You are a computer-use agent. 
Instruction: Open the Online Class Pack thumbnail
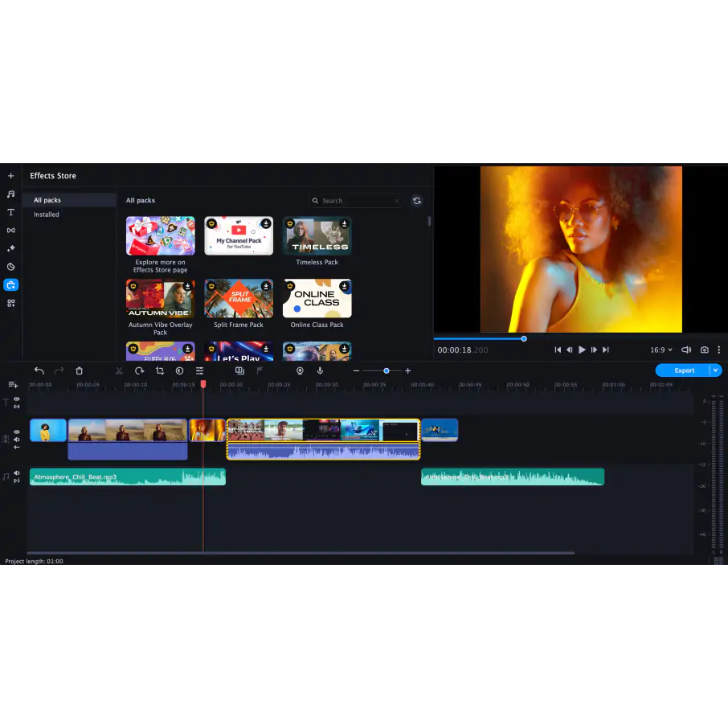coord(317,298)
